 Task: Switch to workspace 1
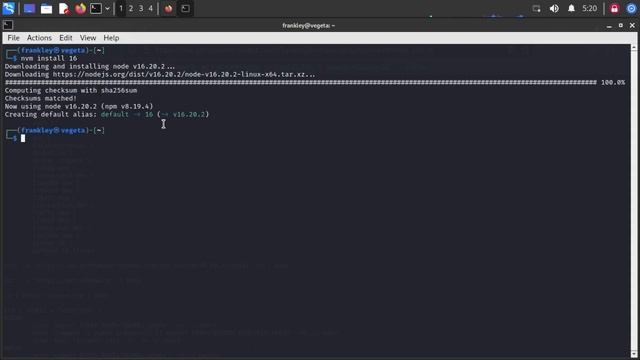121,9
